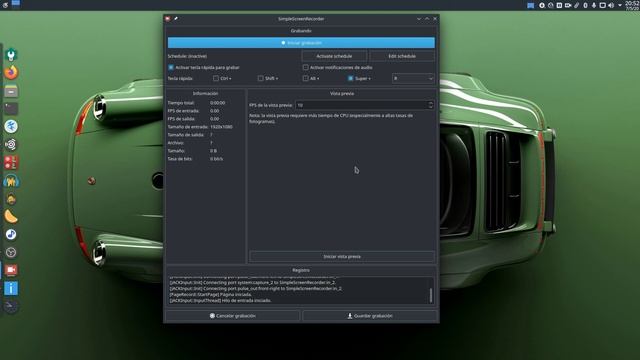Open Firefox from the dock

click(x=11, y=73)
